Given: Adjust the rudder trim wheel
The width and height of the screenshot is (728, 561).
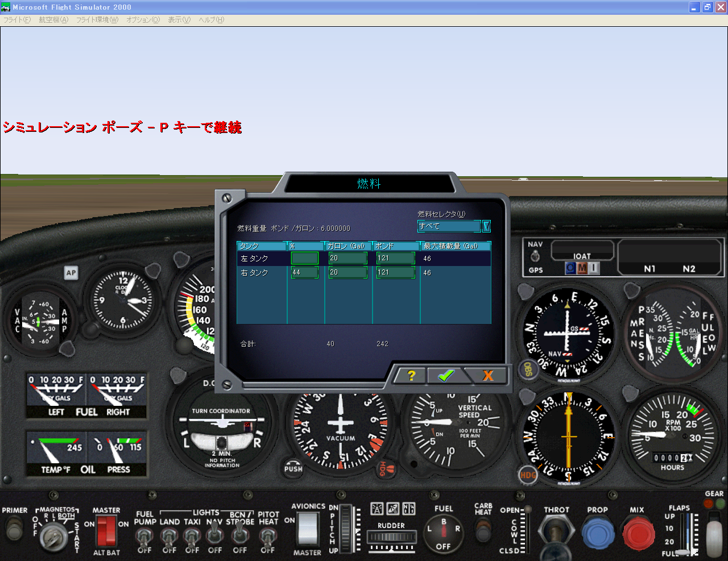Looking at the screenshot, I should pyautogui.click(x=391, y=537).
